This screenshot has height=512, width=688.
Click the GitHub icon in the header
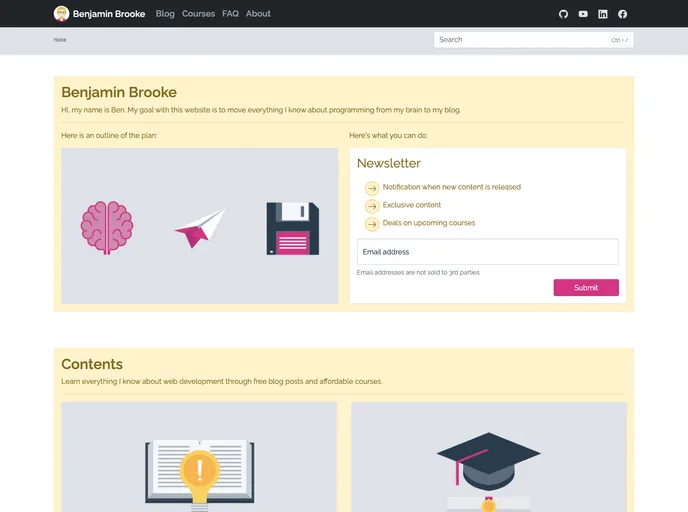pos(563,14)
